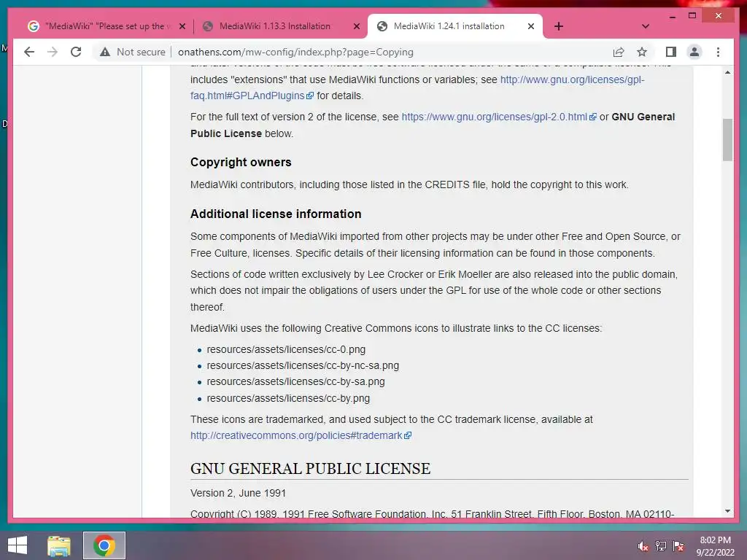Screen dimensions: 747x560
Task: Click the page scrollbar thumb
Action: coord(727,140)
